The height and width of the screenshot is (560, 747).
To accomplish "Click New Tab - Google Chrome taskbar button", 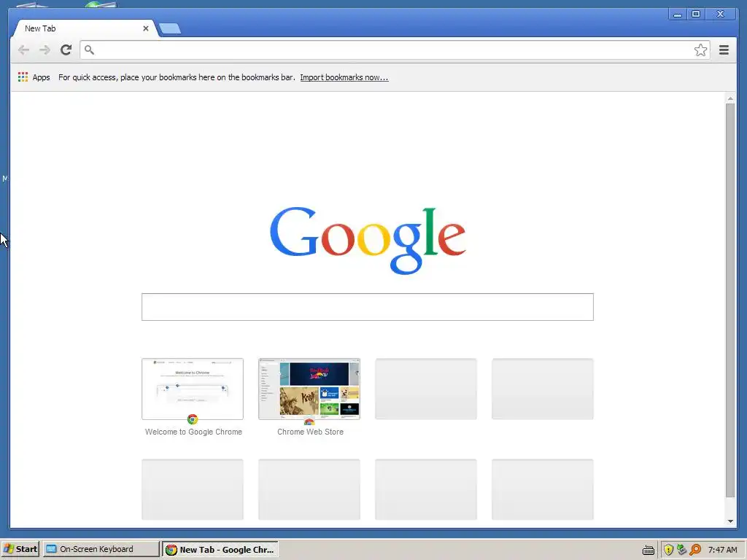I will (220, 549).
